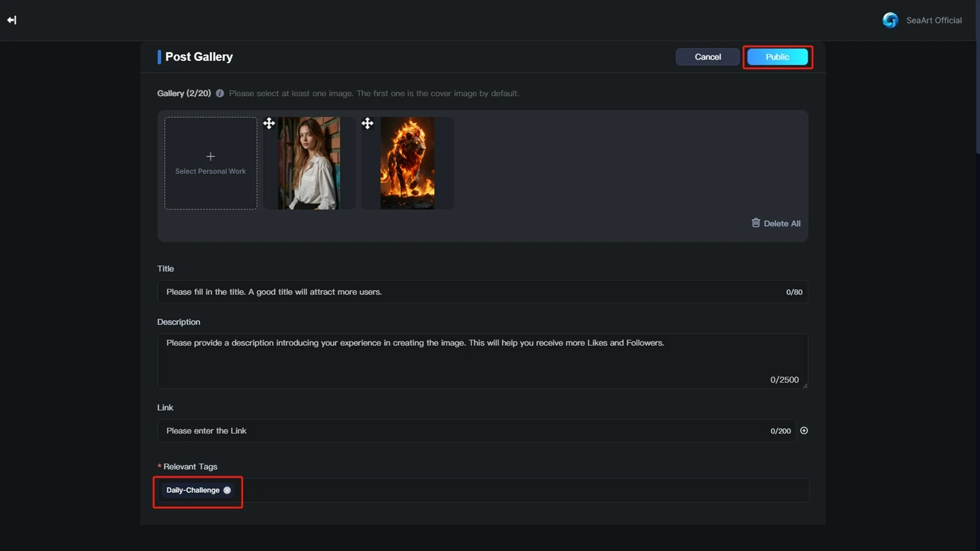This screenshot has height=551, width=980.
Task: Click the SeaArt Official avatar logo
Action: (890, 20)
